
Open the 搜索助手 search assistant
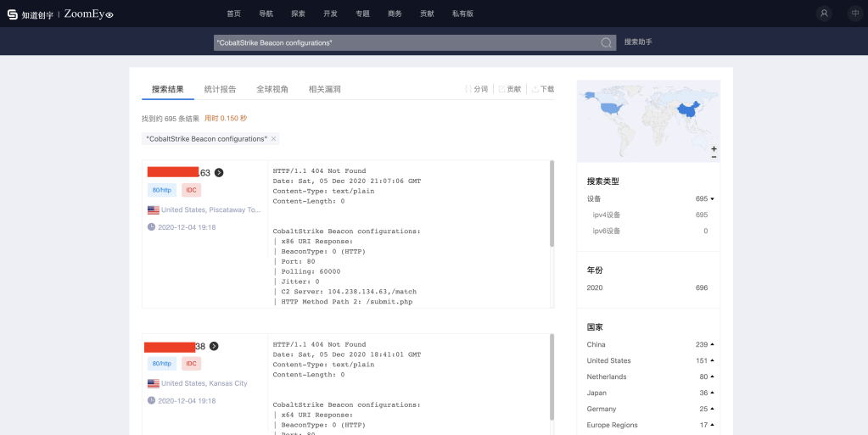pos(638,42)
